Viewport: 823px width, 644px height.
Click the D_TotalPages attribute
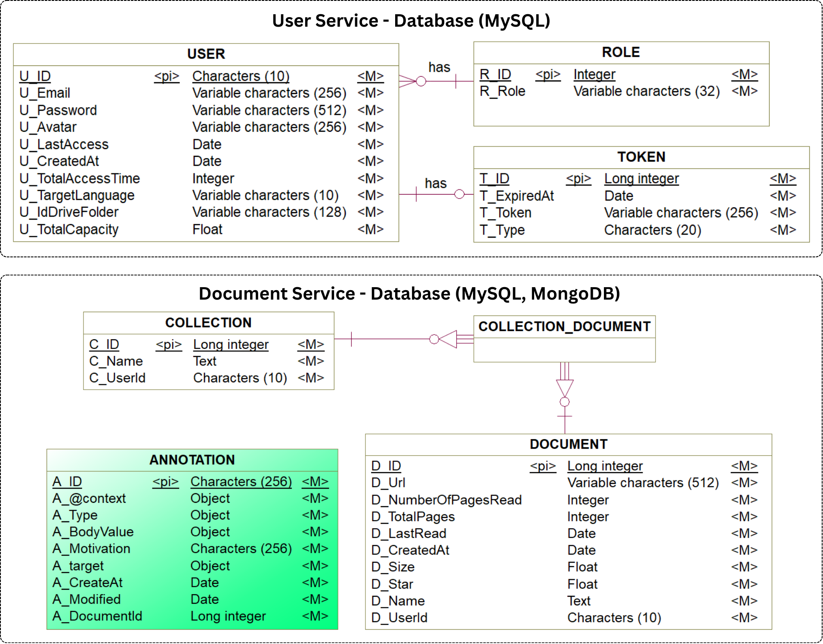[413, 517]
